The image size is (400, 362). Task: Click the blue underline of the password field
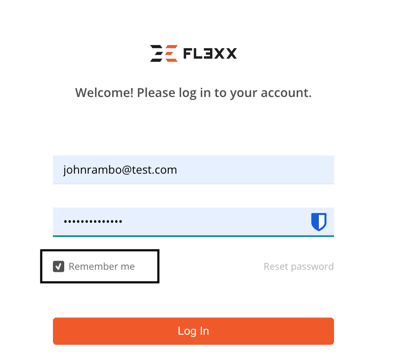(193, 236)
